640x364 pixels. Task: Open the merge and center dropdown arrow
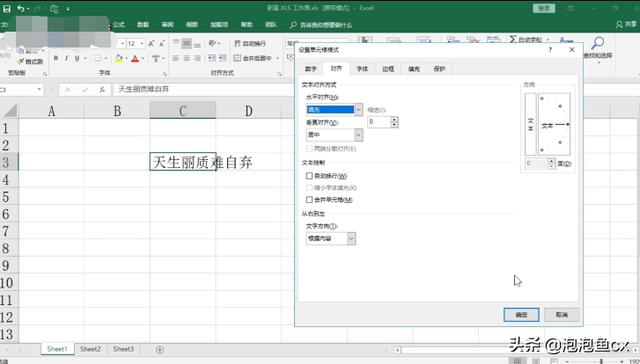click(x=278, y=58)
